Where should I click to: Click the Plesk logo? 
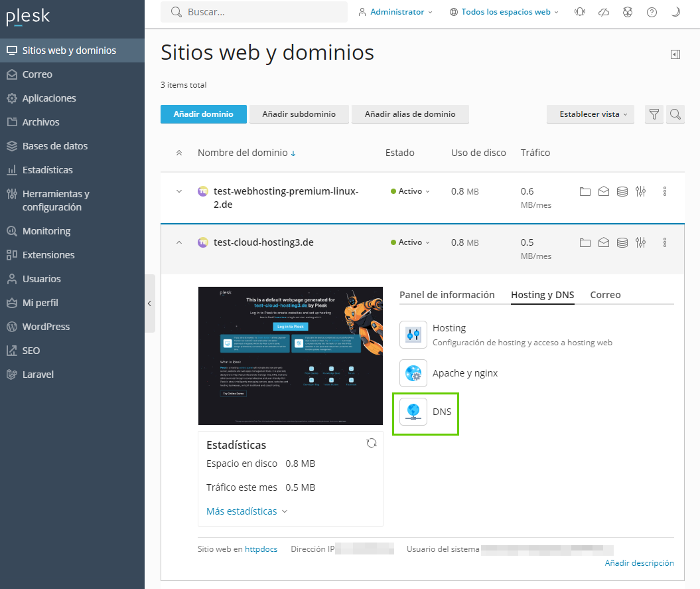(x=28, y=16)
